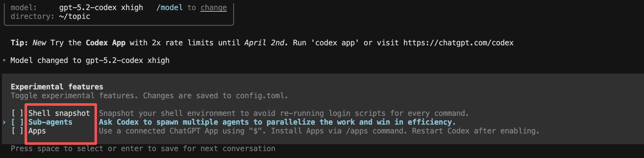Click the Experimental features heading
The width and height of the screenshot is (644, 158).
(x=57, y=87)
